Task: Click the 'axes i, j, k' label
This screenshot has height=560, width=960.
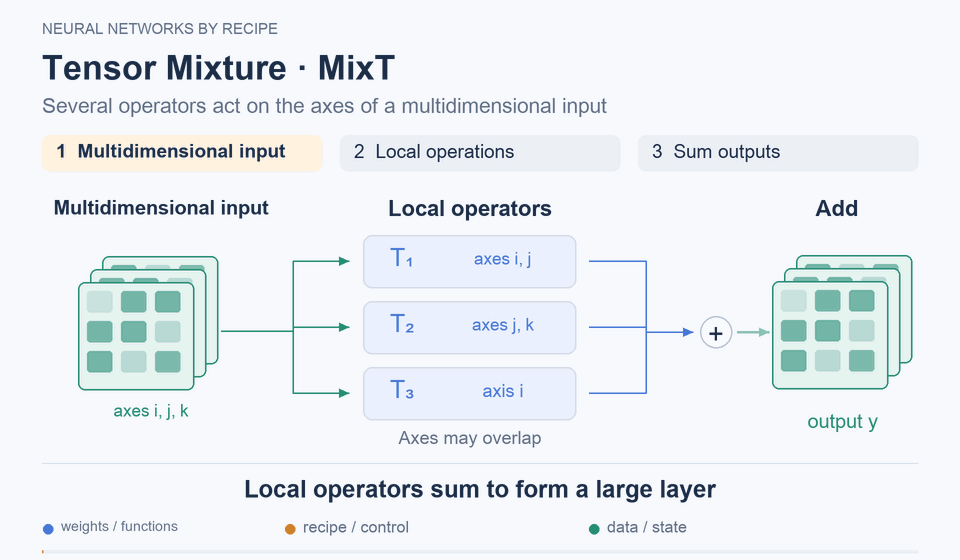Action: (x=151, y=411)
